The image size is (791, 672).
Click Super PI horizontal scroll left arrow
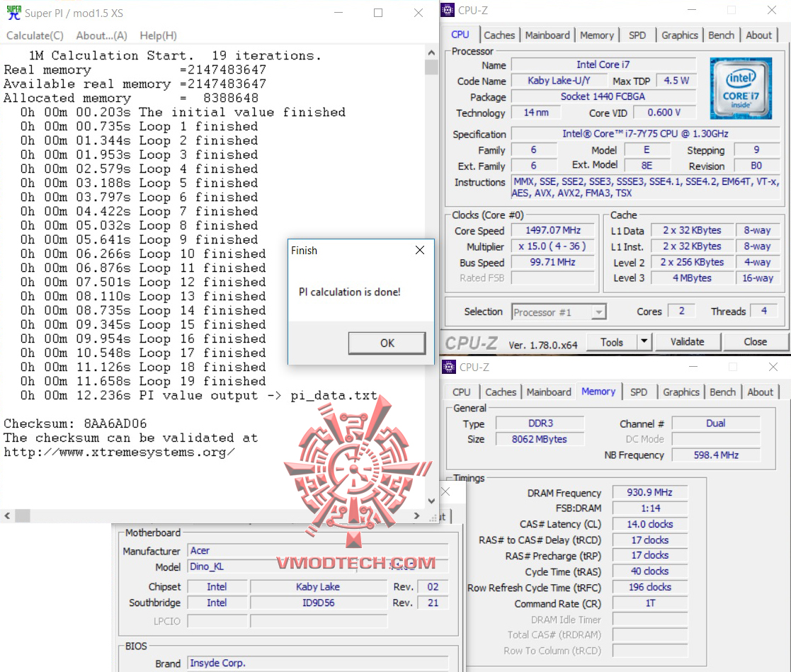[7, 516]
